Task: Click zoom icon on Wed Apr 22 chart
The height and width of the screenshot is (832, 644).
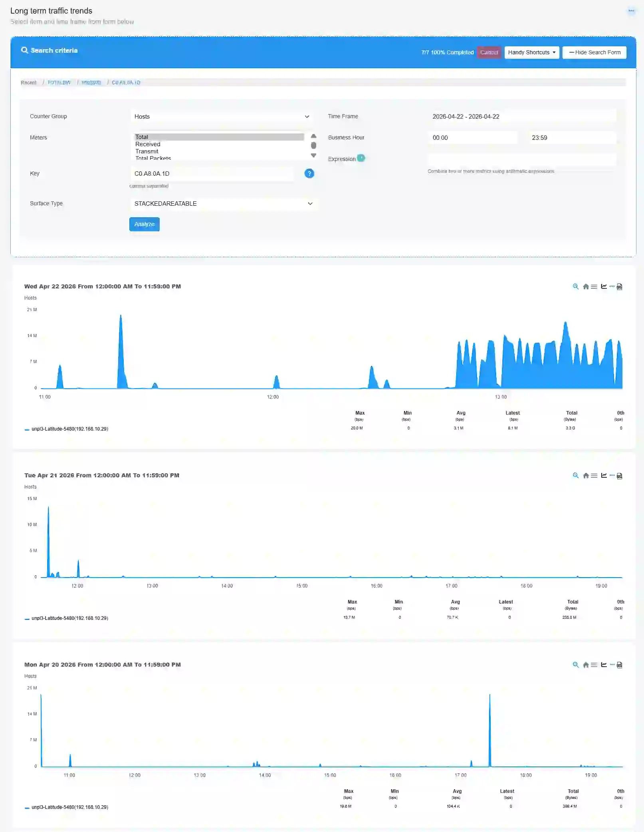Action: [x=575, y=286]
